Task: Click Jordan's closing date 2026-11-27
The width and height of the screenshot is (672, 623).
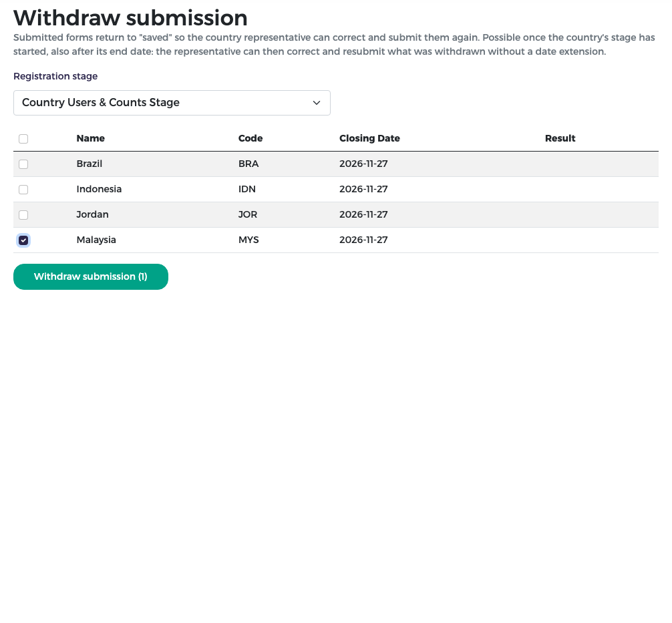Action: 363,214
